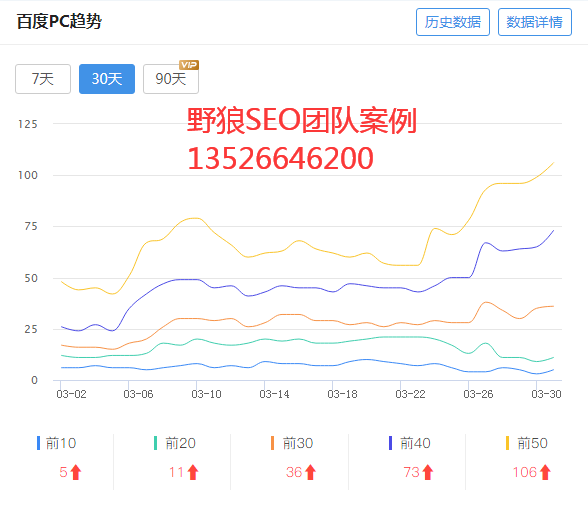The width and height of the screenshot is (588, 505).
Task: Click the 03-10 date axis label
Action: [206, 394]
